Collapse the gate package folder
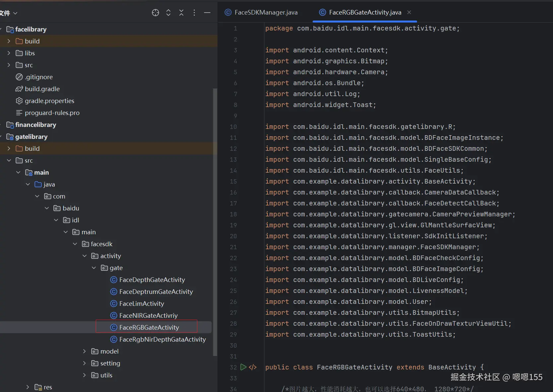 point(94,268)
